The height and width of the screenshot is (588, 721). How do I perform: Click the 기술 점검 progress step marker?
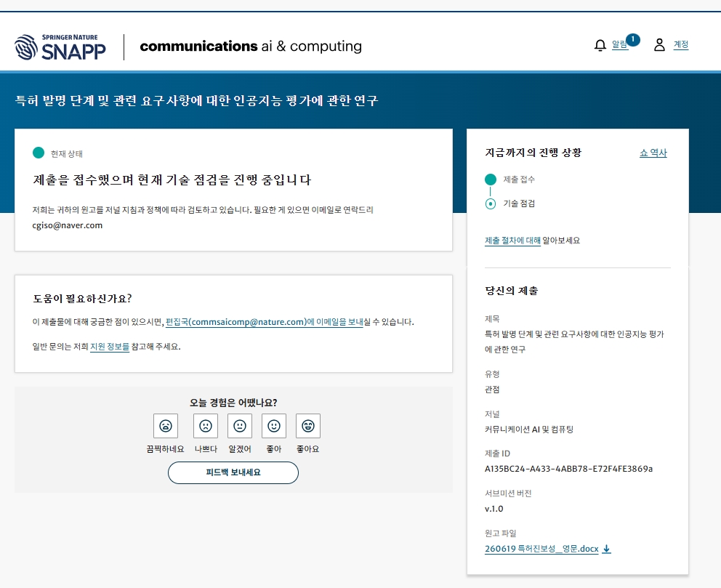[x=491, y=204]
